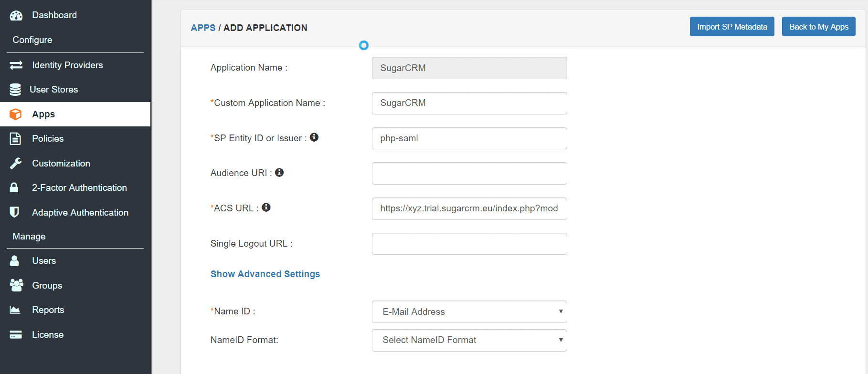Click the ADD APPLICATION breadcrumb text

(x=265, y=28)
